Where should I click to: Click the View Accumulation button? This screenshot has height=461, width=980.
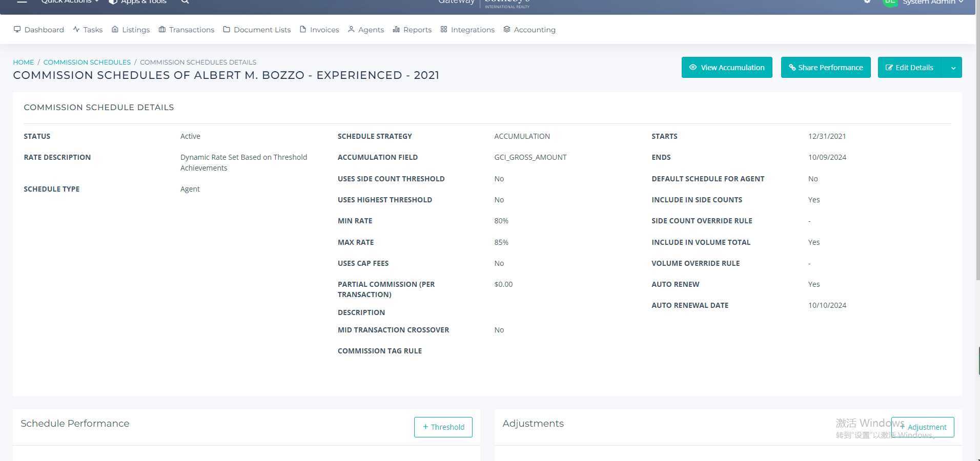click(726, 68)
